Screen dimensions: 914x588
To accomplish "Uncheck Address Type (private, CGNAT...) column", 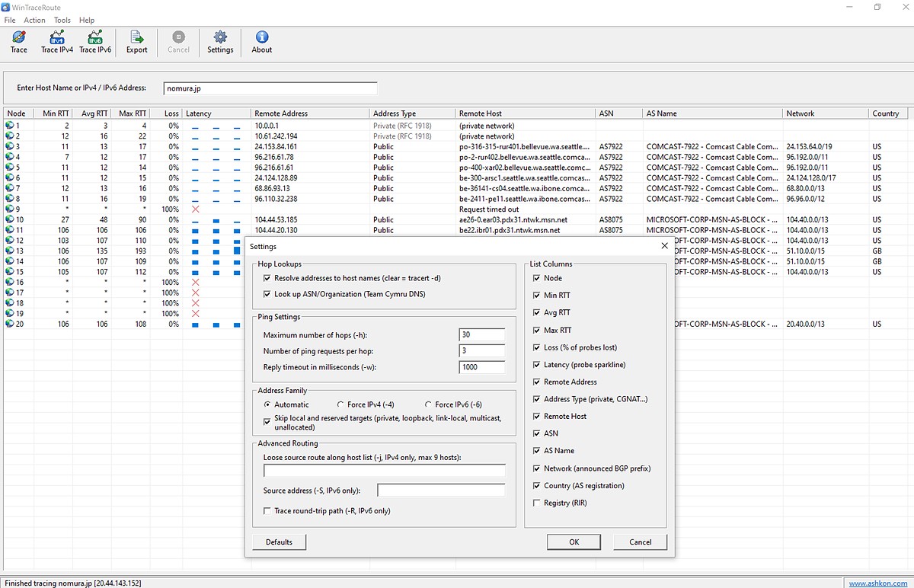I will click(x=537, y=399).
